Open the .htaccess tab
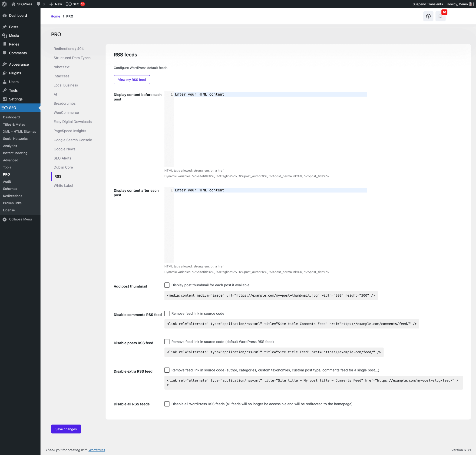Screen dimensions: 476x455 62,76
